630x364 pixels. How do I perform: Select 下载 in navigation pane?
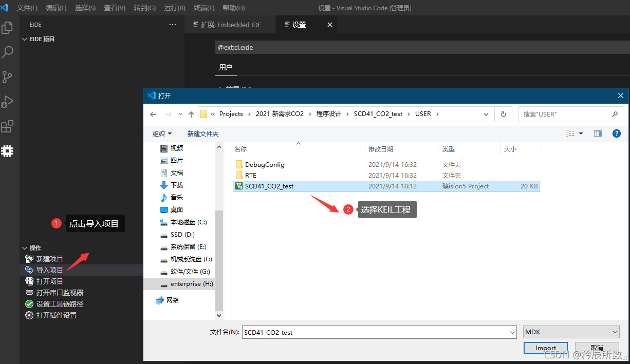(172, 185)
